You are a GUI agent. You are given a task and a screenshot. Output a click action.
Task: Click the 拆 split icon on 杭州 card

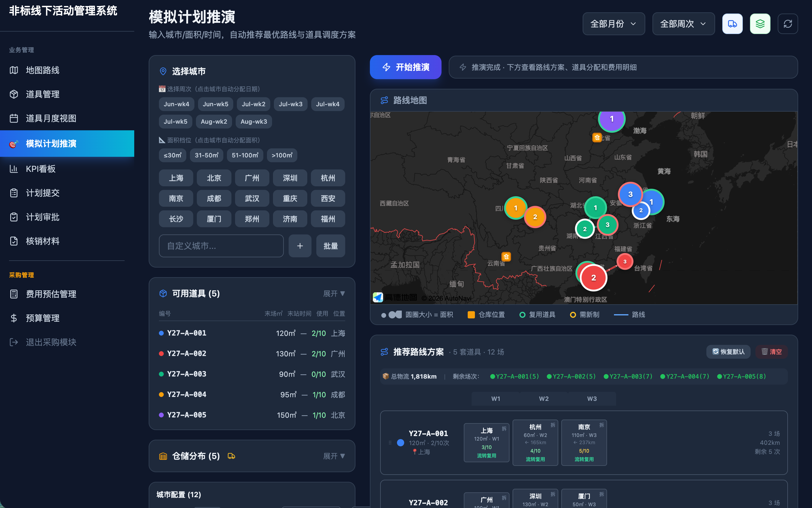pyautogui.click(x=553, y=425)
